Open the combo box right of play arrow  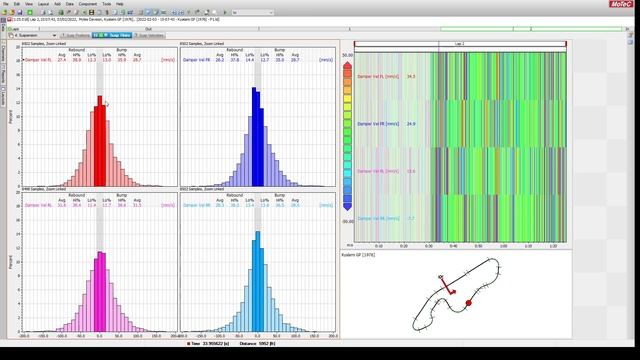(253, 13)
